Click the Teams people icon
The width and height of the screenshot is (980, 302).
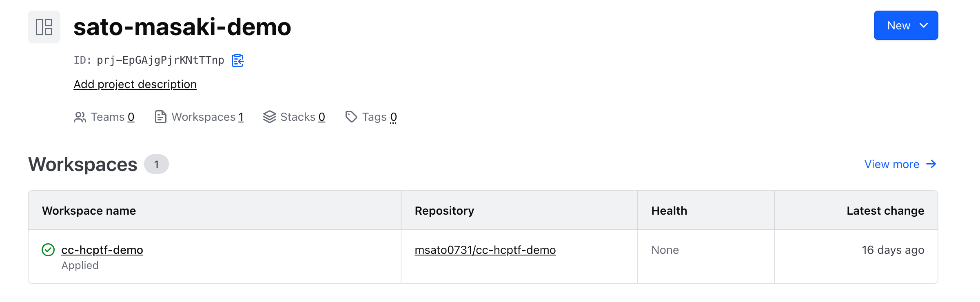click(x=80, y=117)
